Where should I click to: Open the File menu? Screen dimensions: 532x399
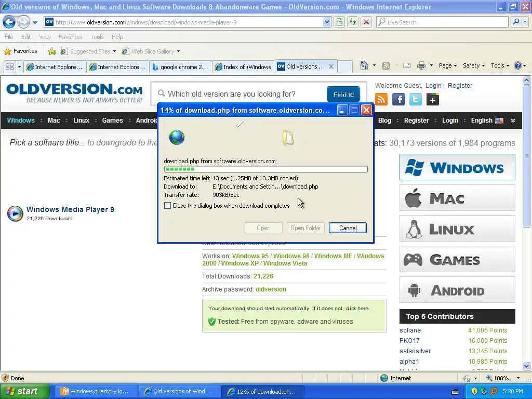[9, 37]
